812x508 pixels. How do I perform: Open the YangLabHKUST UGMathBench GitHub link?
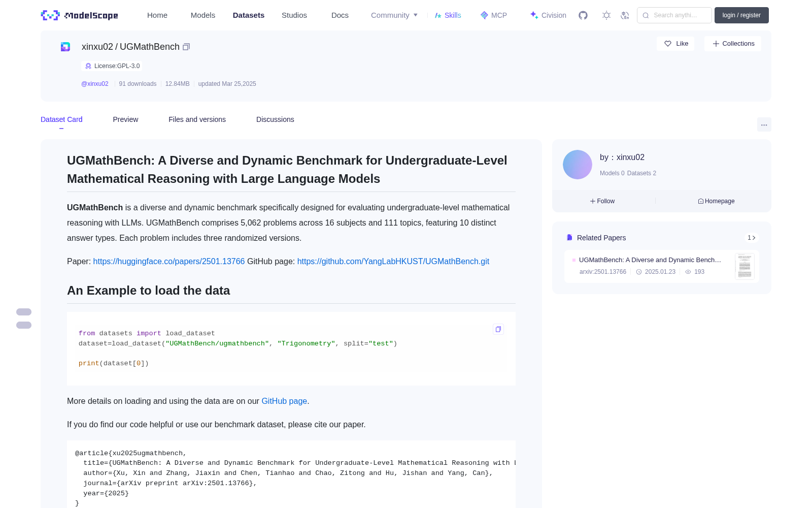coord(393,261)
